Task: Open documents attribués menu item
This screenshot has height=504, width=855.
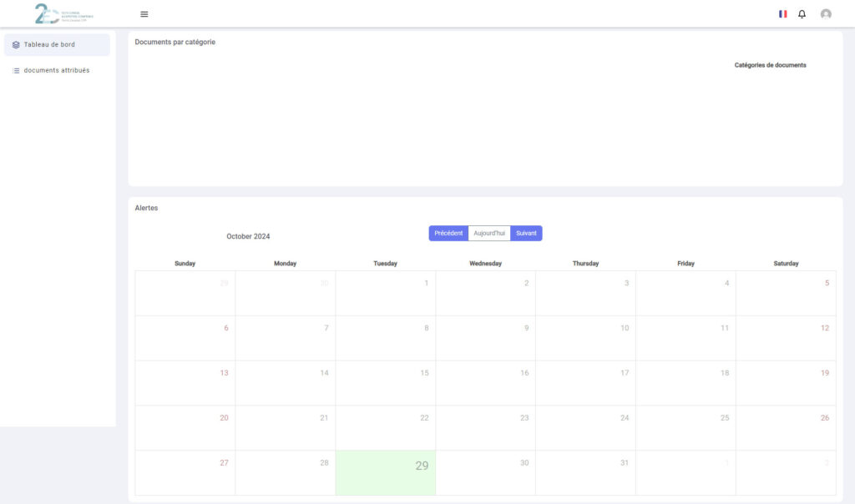Action: 56,71
